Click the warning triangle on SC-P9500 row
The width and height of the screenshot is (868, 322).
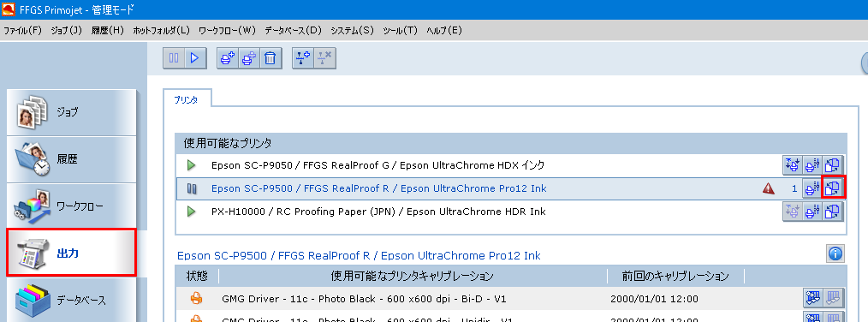pos(769,188)
